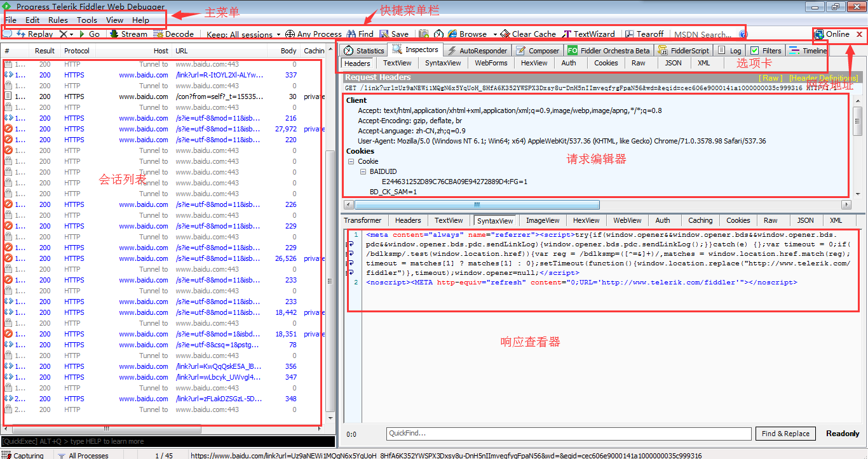Image resolution: width=868 pixels, height=459 pixels.
Task: Take a screenshot with the camera icon
Action: 423,34
